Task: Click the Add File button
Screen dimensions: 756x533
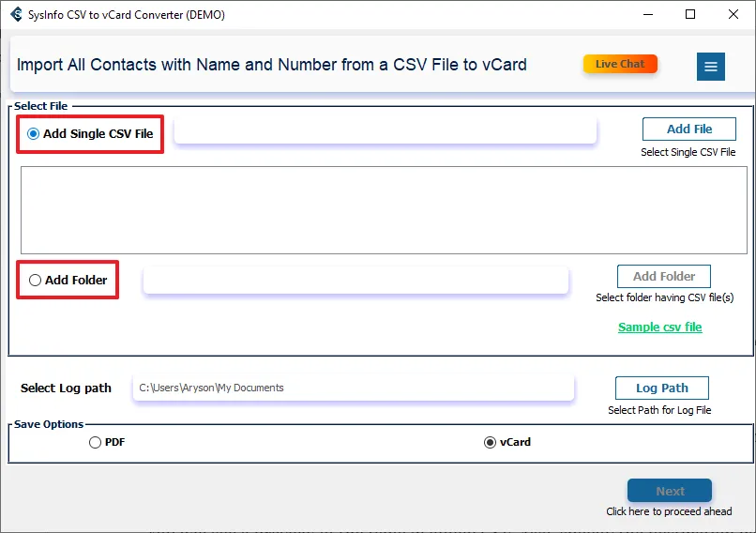Action: tap(689, 129)
